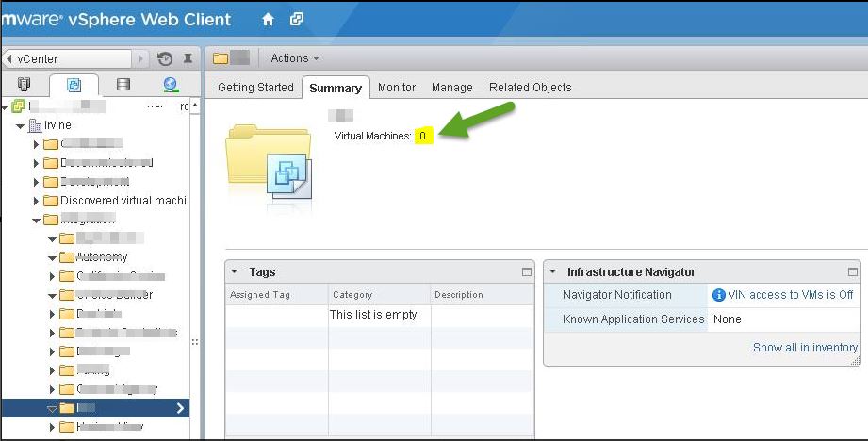Maximize the Infrastructure Navigator panel
The height and width of the screenshot is (441, 868).
pos(853,271)
